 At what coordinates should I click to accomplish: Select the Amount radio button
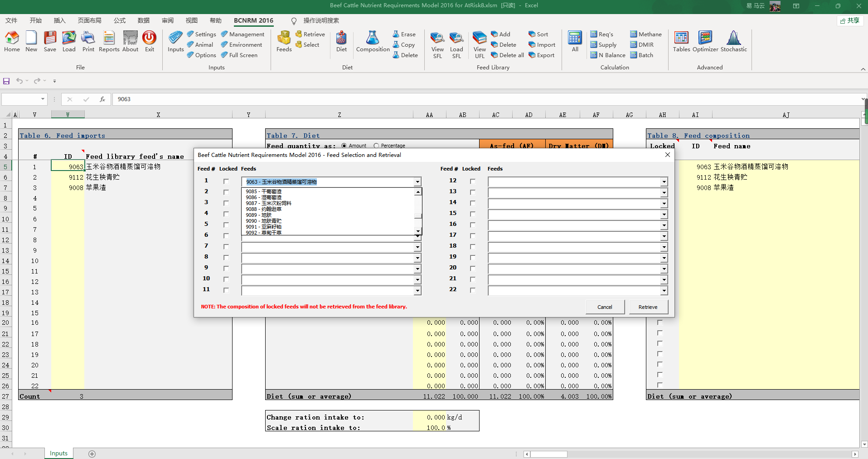click(x=344, y=146)
